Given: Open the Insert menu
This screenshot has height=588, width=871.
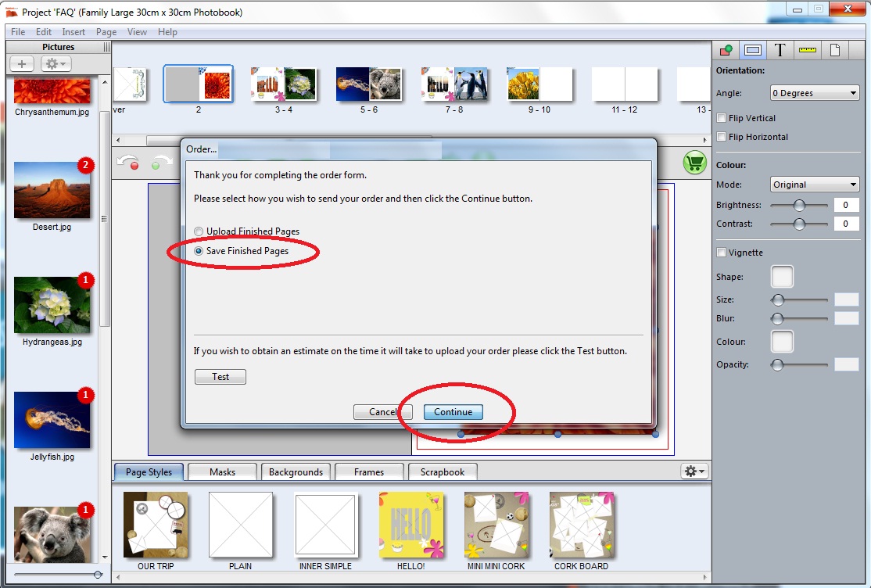Looking at the screenshot, I should pos(73,32).
